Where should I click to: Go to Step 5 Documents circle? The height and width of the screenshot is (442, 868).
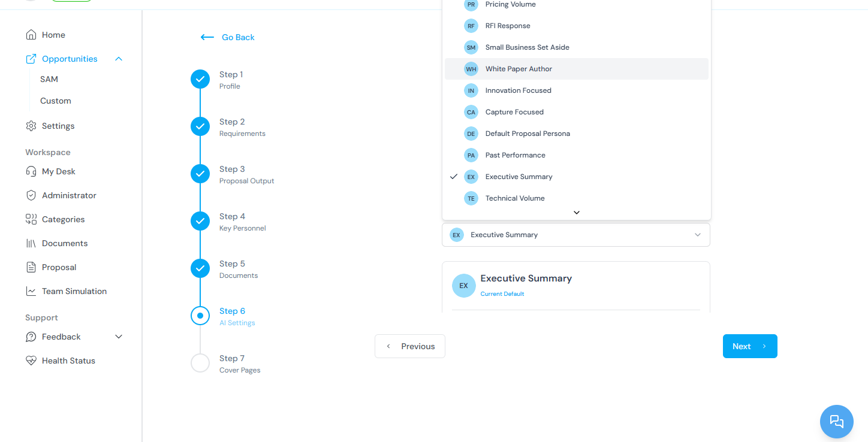coord(200,268)
